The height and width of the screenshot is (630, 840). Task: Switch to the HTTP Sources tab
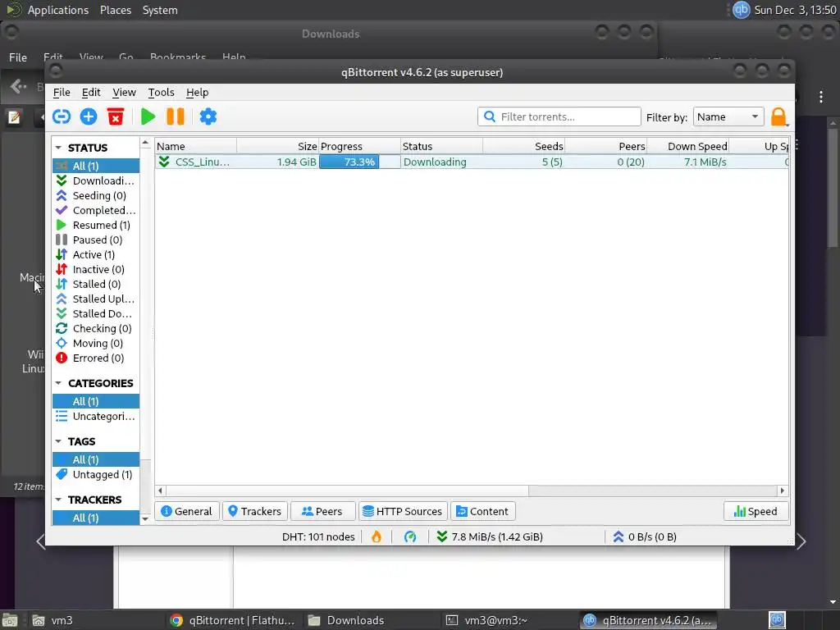[403, 511]
